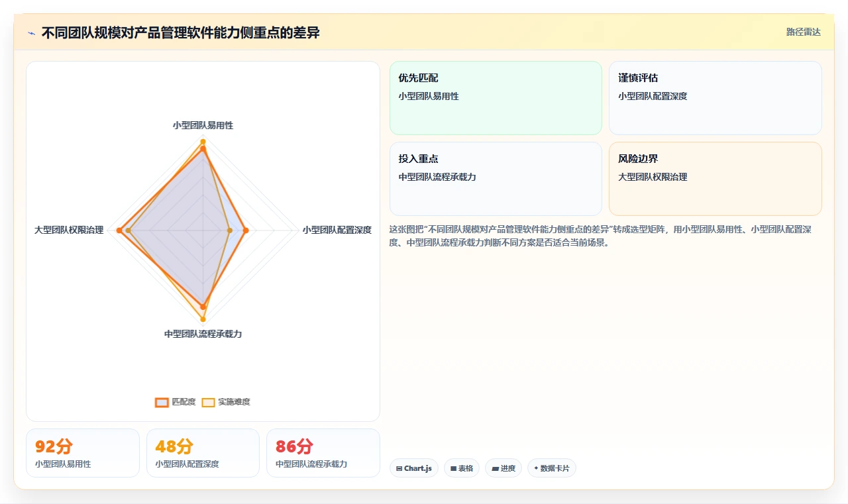The height and width of the screenshot is (504, 848).
Task: Click the page title about 不同团队规模
Action: coord(180,33)
